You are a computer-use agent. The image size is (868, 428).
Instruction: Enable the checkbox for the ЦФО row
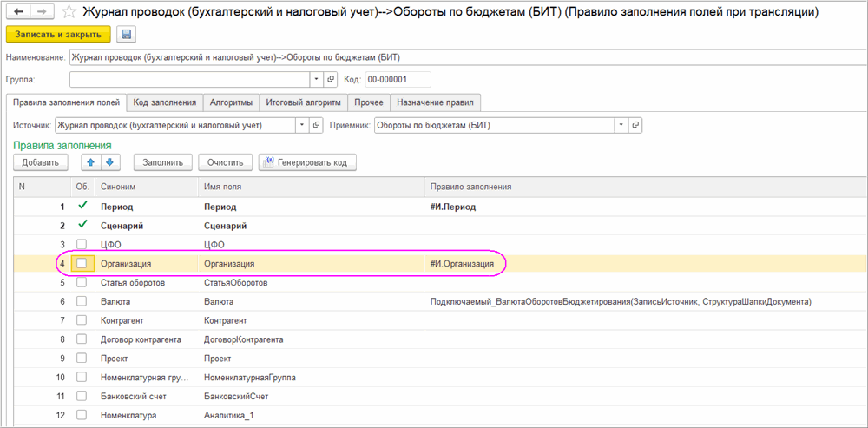(82, 244)
